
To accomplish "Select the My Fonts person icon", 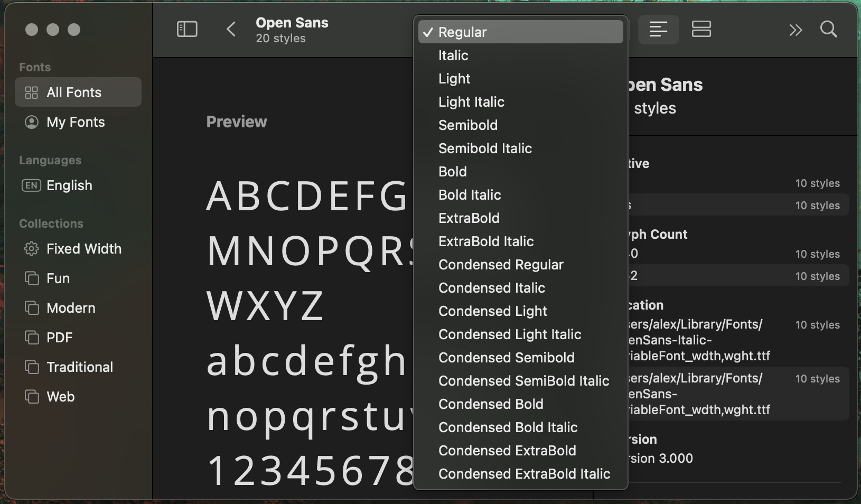I will 31,122.
